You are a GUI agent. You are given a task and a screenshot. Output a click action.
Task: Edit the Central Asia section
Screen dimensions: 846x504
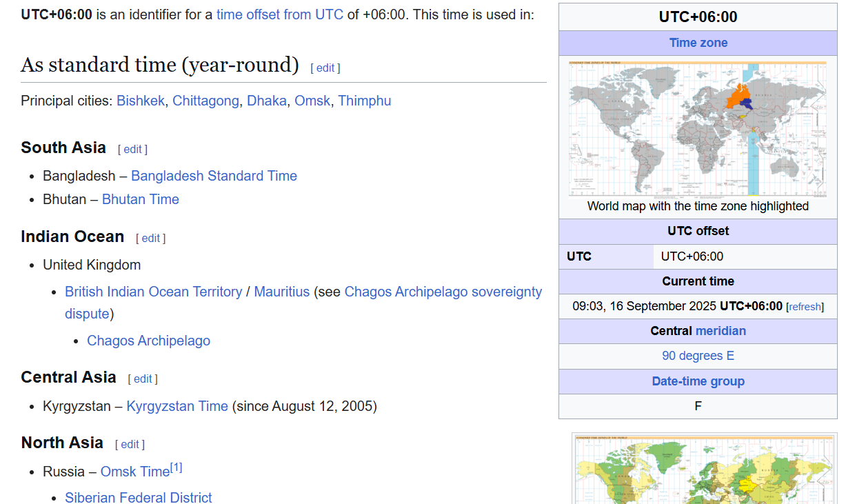(x=143, y=379)
